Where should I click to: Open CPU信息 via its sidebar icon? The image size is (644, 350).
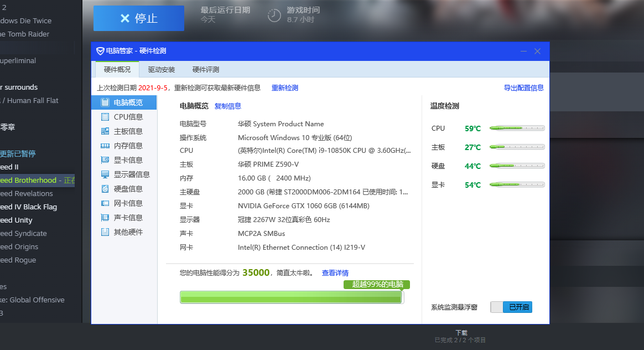(x=105, y=117)
